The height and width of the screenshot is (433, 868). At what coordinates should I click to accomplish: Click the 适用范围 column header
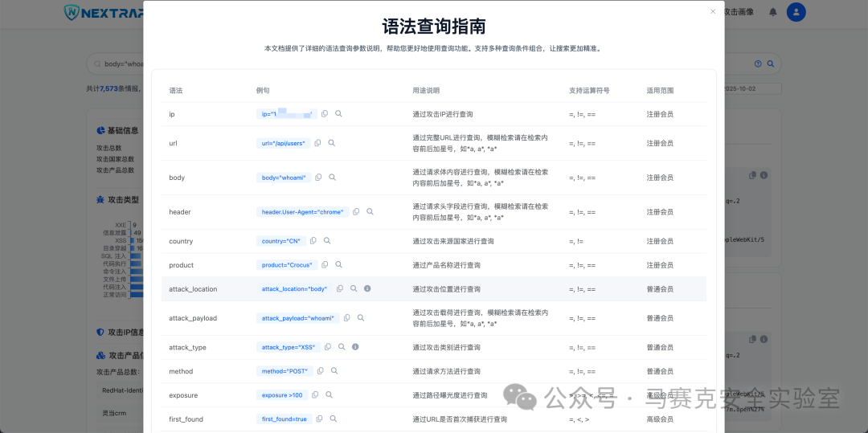(x=660, y=90)
